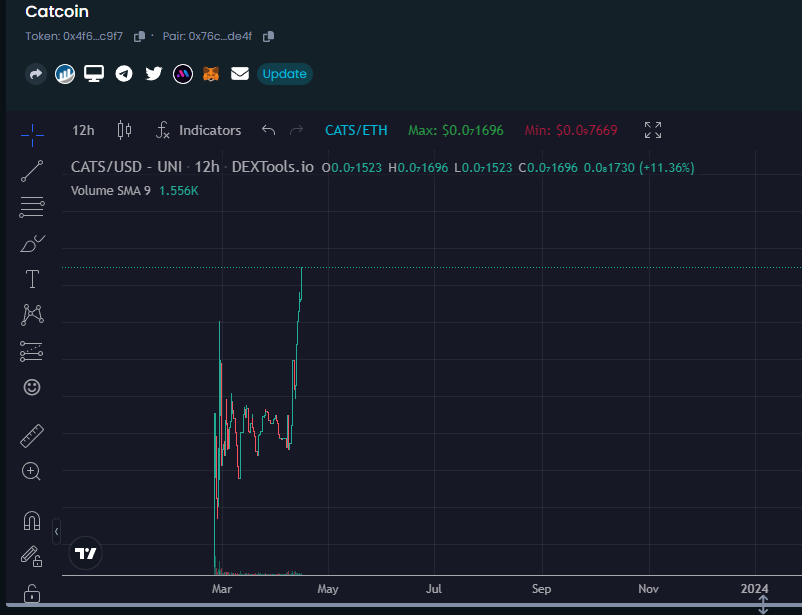Screen dimensions: 802x615
Task: Collapse the drawing toolbar panel
Action: tap(56, 532)
